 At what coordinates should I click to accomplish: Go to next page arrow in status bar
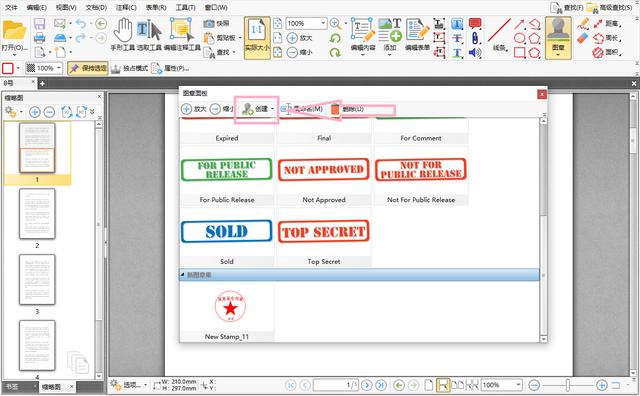[367, 385]
